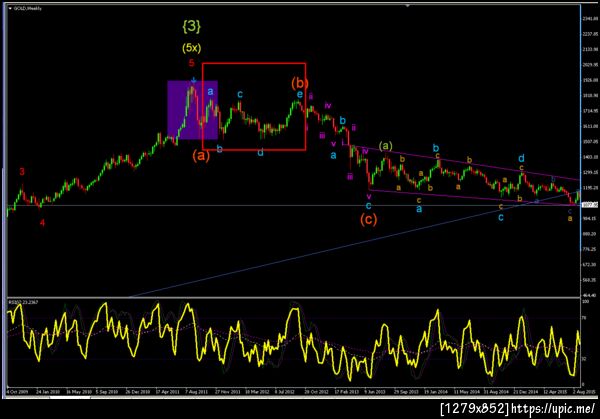
Task: Click the 464.40 price axis label
Action: (590, 295)
